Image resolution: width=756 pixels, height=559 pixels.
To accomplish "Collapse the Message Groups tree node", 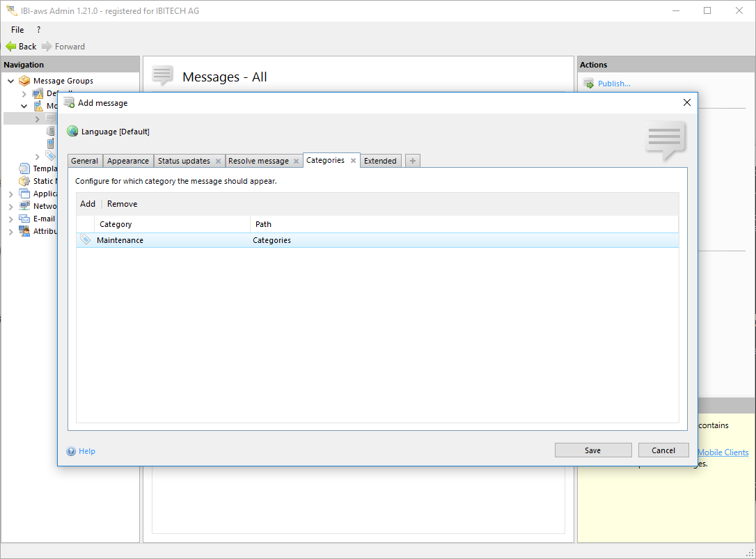I will point(11,81).
